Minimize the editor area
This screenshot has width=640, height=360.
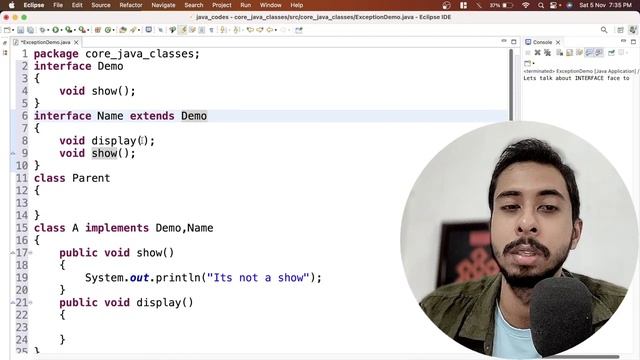(x=504, y=41)
